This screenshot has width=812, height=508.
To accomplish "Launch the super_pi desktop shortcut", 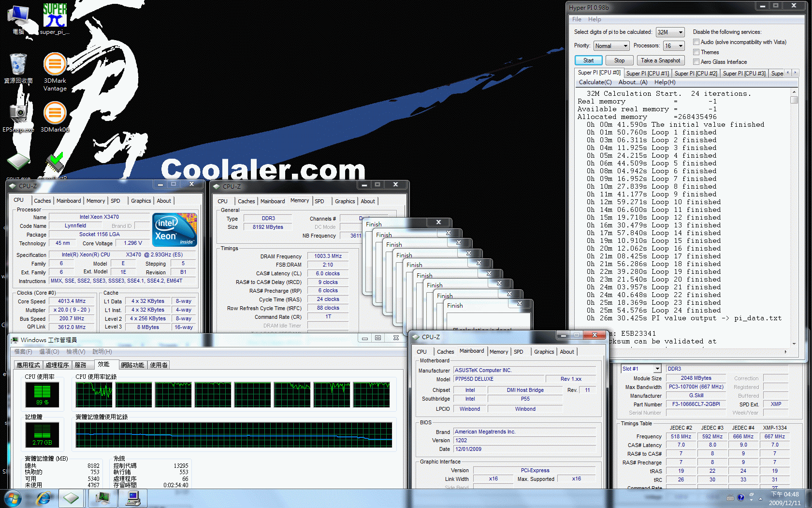I will click(55, 19).
